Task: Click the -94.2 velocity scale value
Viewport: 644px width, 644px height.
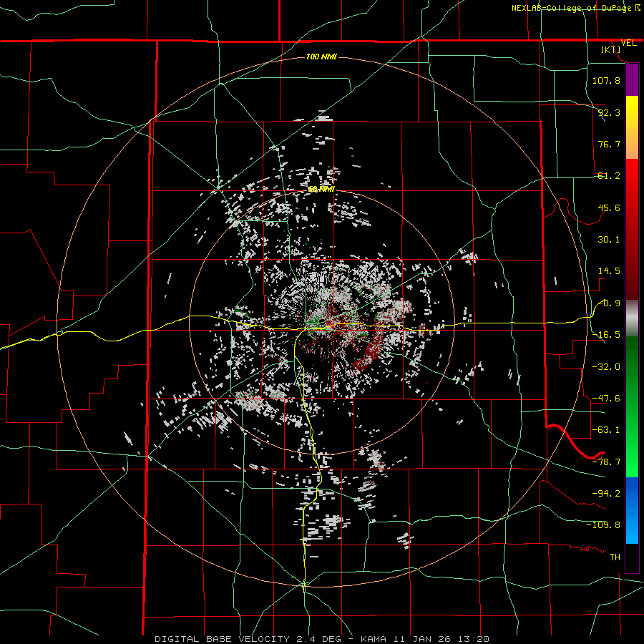Action: (606, 493)
